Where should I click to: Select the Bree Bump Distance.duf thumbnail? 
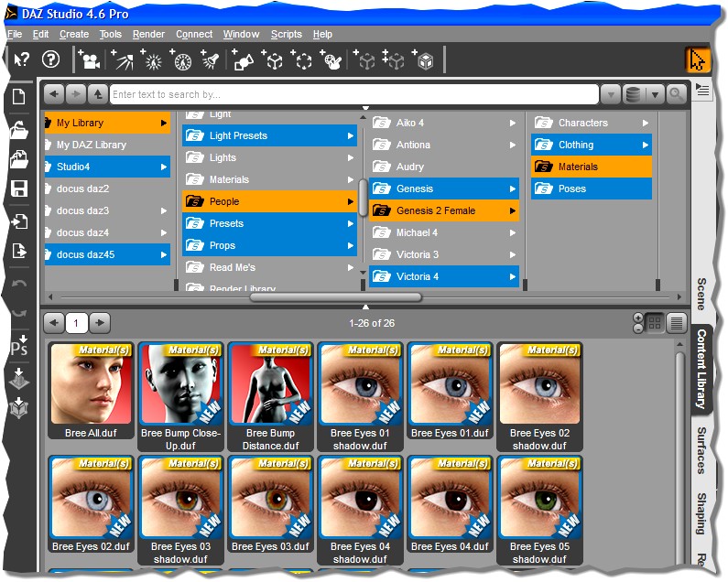(x=270, y=397)
